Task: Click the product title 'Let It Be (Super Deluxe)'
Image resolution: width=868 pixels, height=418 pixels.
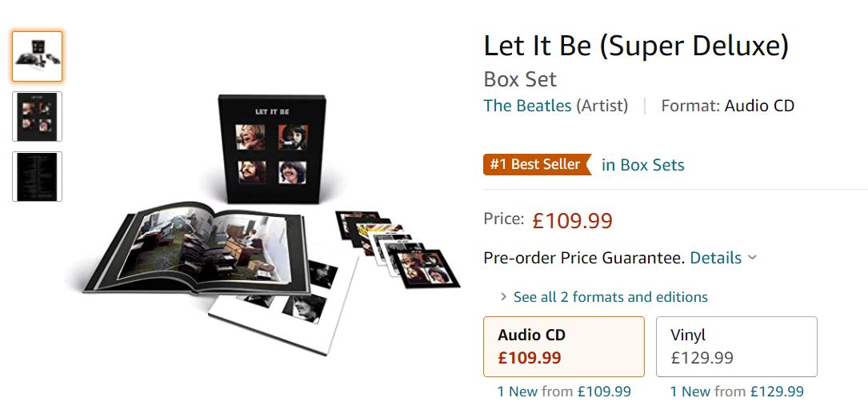Action: coord(636,46)
